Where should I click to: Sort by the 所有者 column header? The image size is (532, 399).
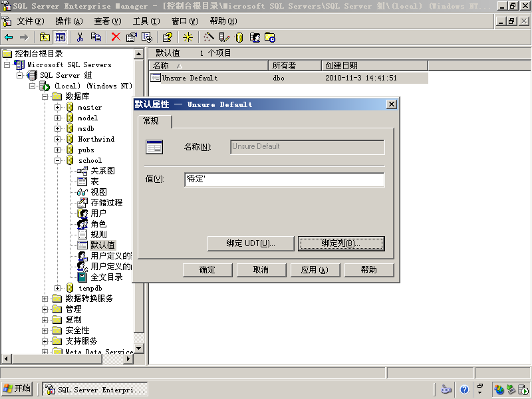click(295, 65)
